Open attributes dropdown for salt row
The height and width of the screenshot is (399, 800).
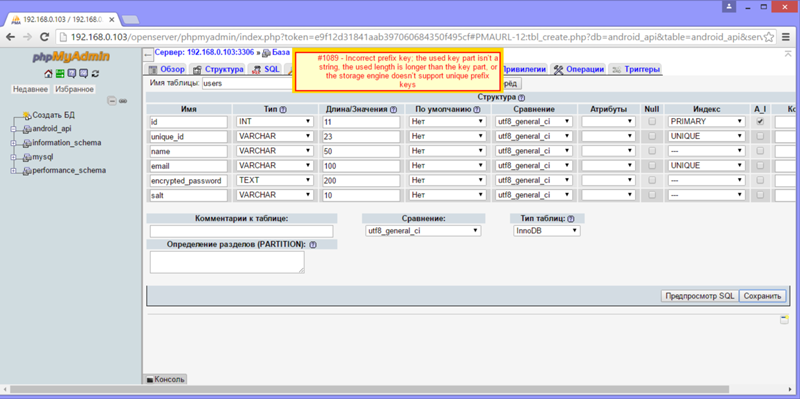click(x=609, y=195)
